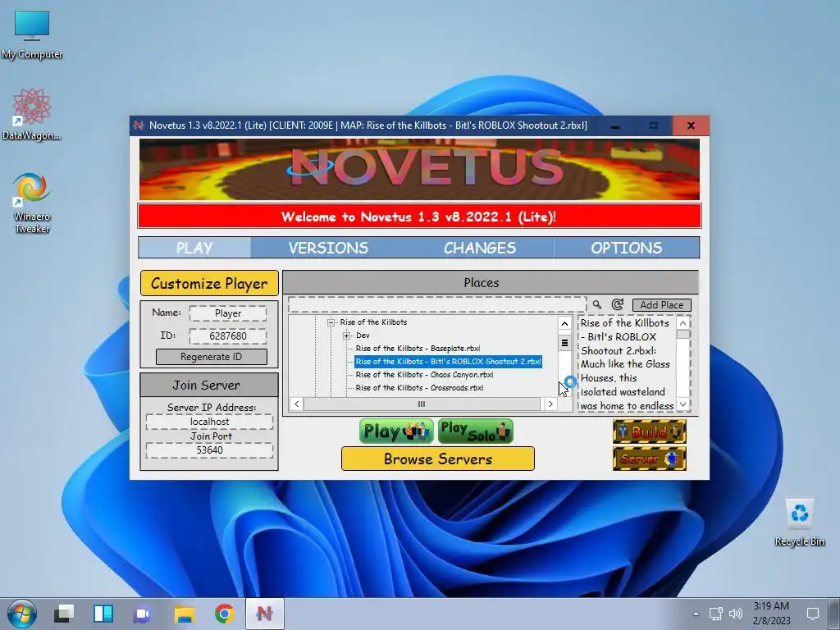The image size is (840, 630).
Task: Open the Widgets taskbar icon
Action: tap(103, 614)
